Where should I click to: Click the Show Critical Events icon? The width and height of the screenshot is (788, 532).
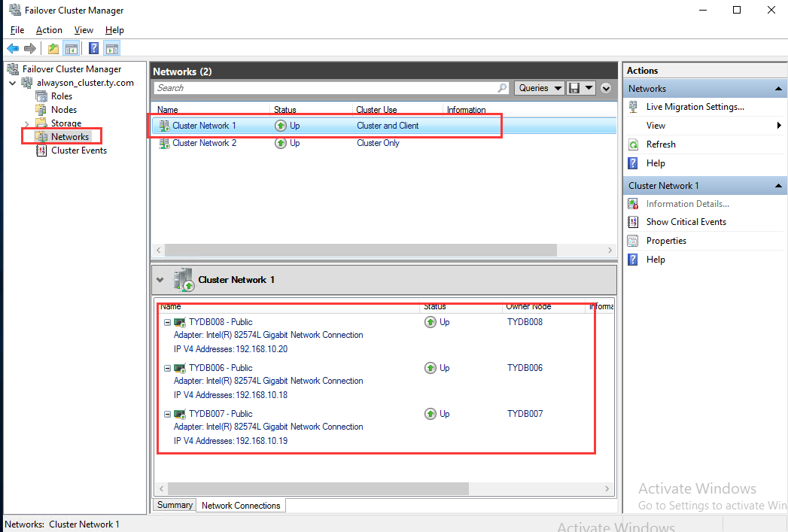tap(633, 222)
